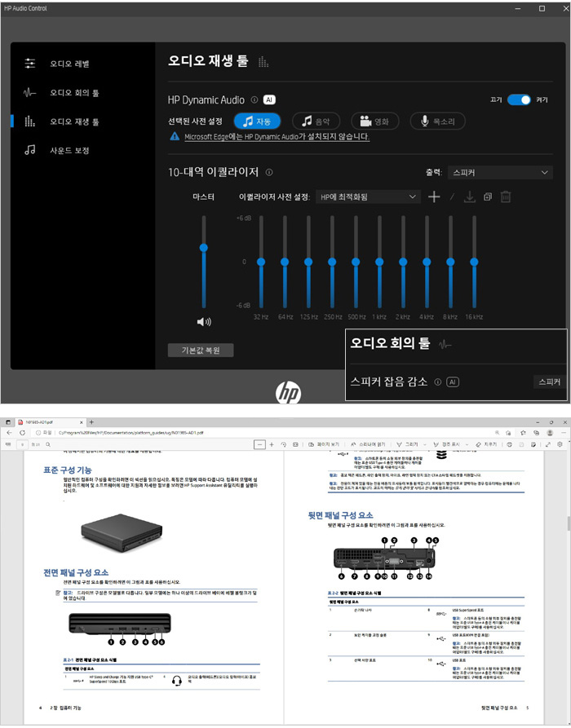Click the 기본값 복원 button
Image resolution: width=571 pixels, height=728 pixels.
201,350
